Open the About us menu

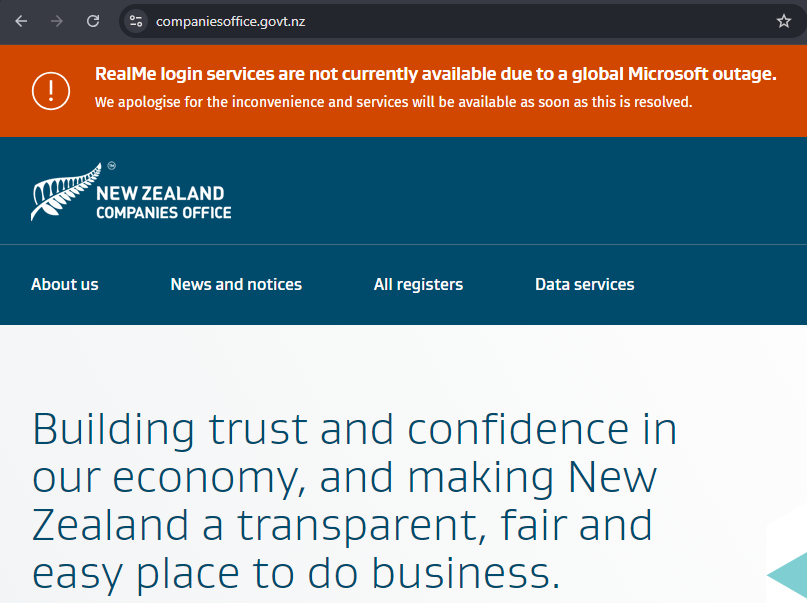[x=65, y=284]
